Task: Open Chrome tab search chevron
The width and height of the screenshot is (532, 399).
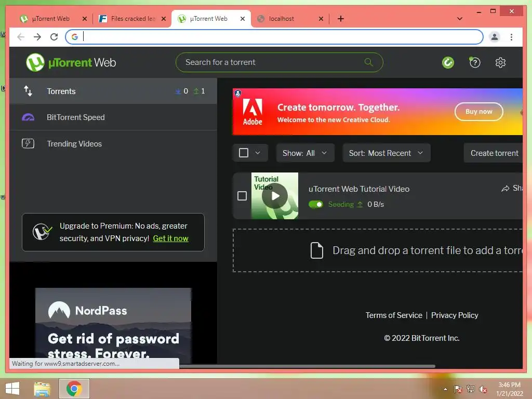Action: pyautogui.click(x=459, y=19)
